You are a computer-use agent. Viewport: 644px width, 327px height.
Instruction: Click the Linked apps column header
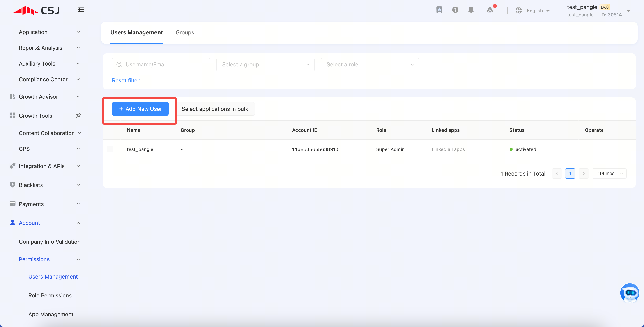pos(446,130)
